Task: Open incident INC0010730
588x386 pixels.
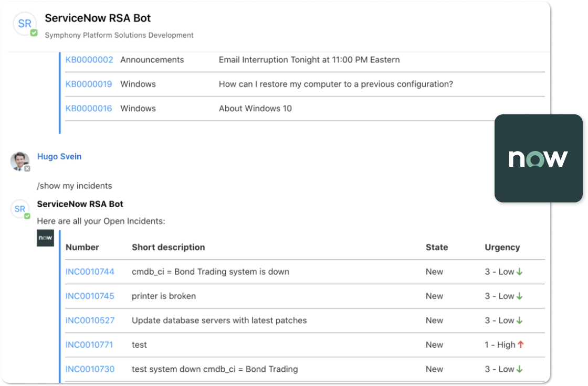Action: point(89,369)
